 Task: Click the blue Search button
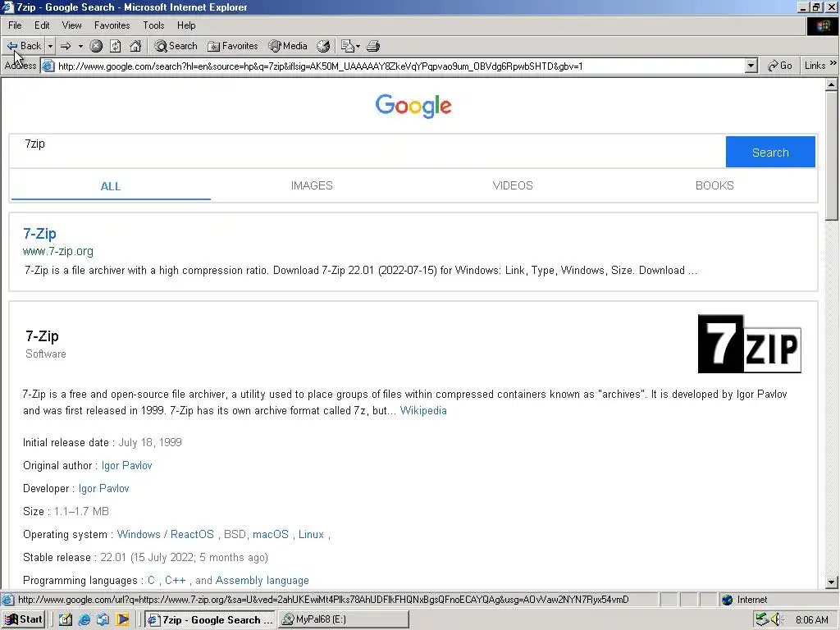click(x=770, y=152)
